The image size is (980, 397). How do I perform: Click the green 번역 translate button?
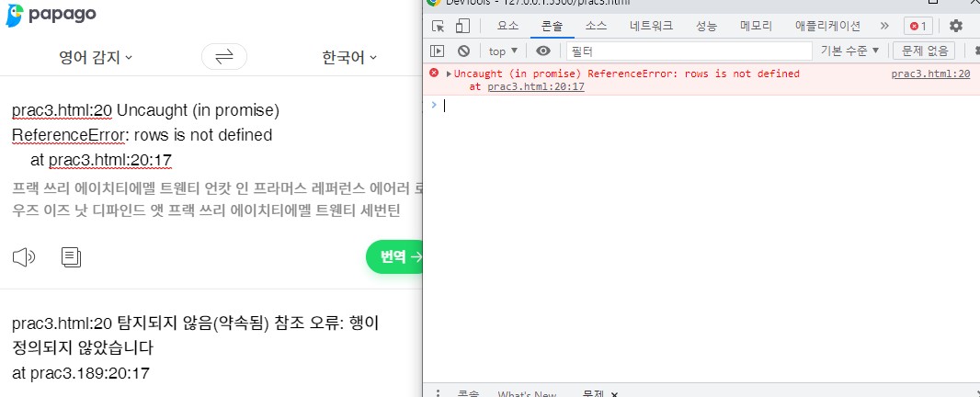tap(395, 256)
